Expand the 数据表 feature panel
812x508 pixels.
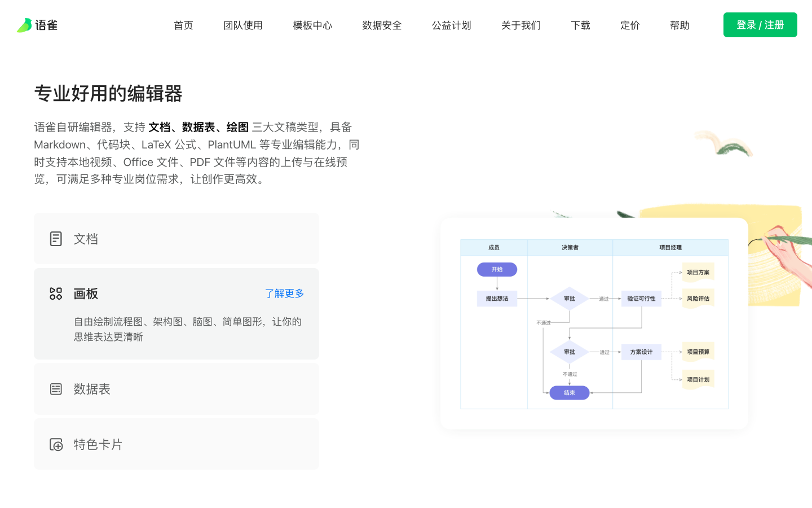(x=176, y=389)
